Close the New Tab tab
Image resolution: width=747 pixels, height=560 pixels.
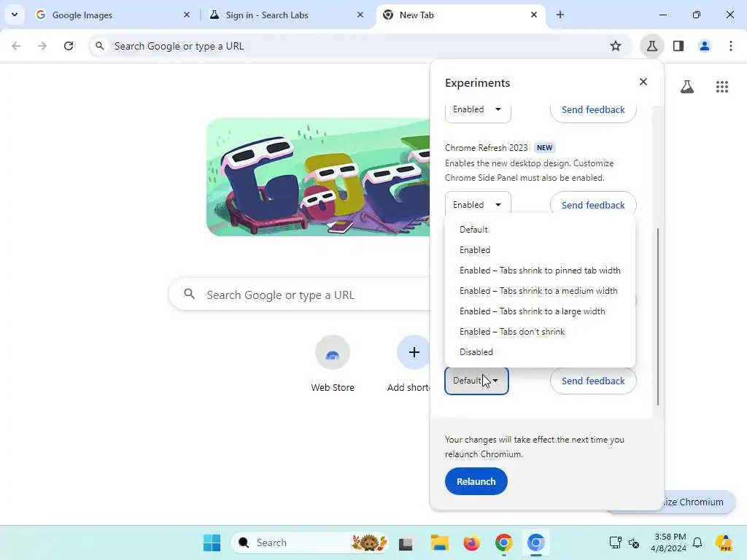(x=534, y=15)
